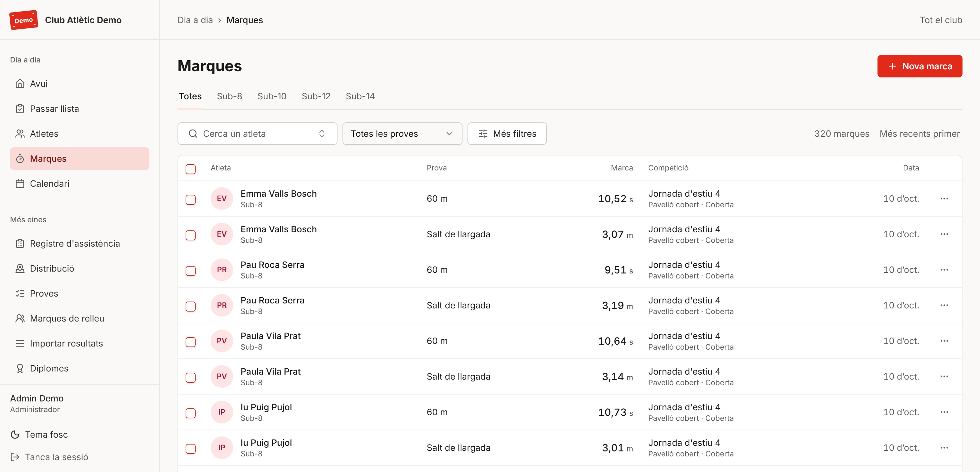
Task: Click the Demo club logo badge
Action: point(23,20)
